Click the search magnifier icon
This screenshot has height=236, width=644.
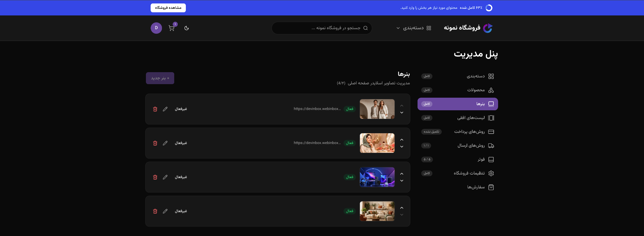[365, 28]
